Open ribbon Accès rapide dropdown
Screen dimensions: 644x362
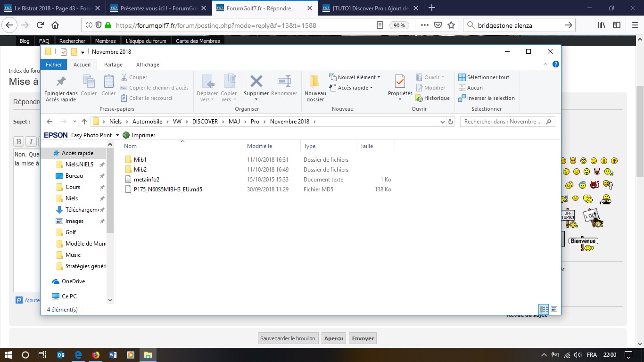[351, 88]
